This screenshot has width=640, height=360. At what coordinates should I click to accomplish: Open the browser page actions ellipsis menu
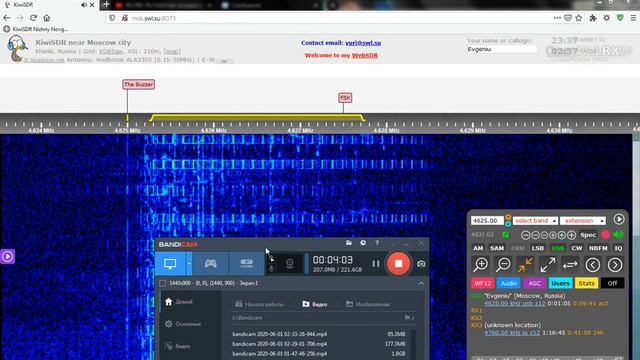coord(557,18)
